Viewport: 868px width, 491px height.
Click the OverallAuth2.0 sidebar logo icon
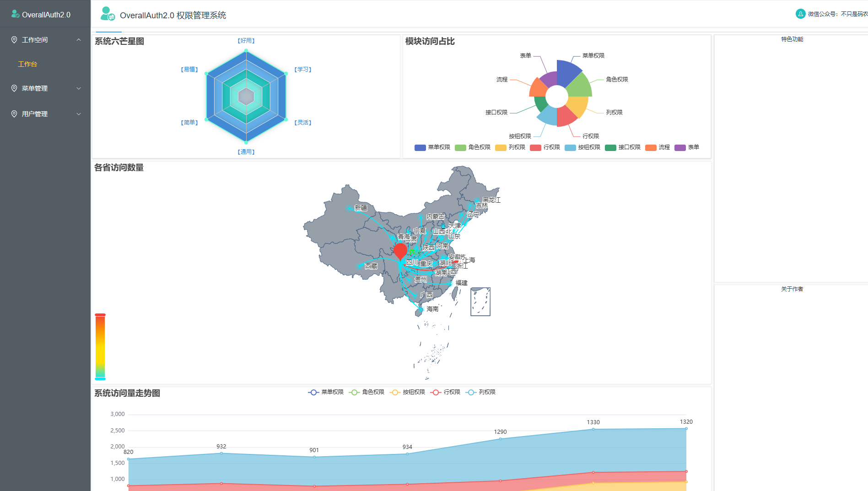tap(15, 14)
